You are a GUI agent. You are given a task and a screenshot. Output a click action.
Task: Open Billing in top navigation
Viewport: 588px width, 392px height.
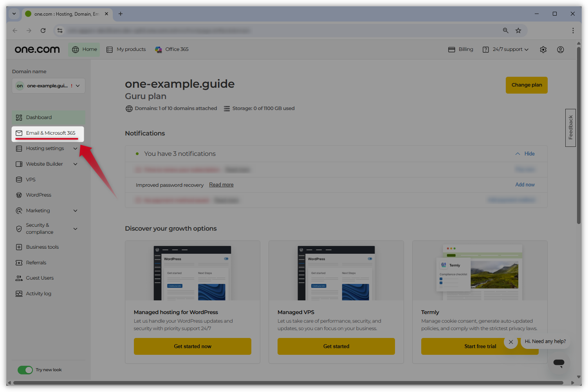461,49
